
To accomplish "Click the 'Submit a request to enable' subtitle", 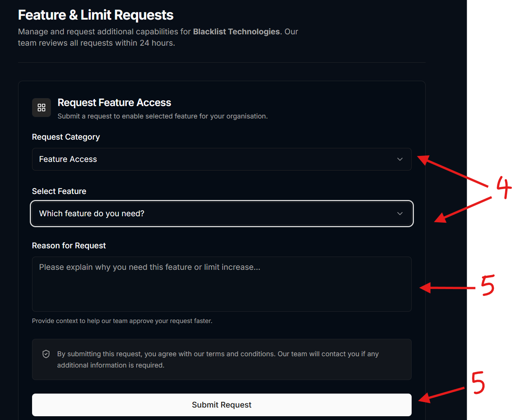I will [163, 116].
